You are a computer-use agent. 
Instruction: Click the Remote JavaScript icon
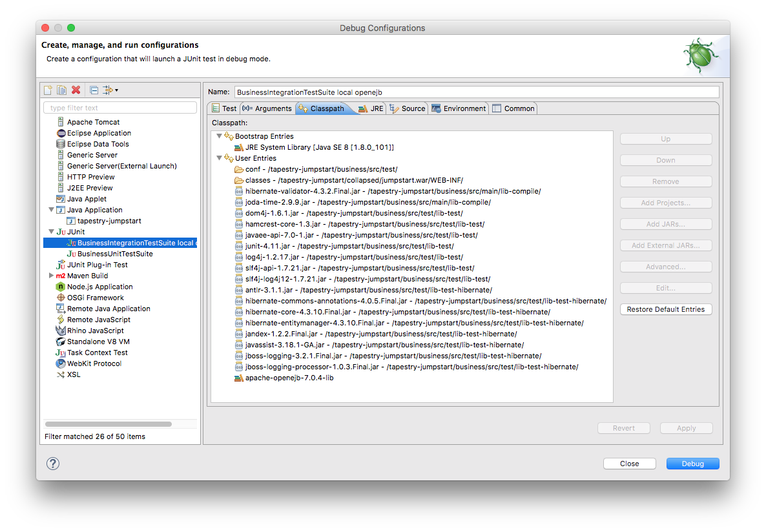click(61, 320)
